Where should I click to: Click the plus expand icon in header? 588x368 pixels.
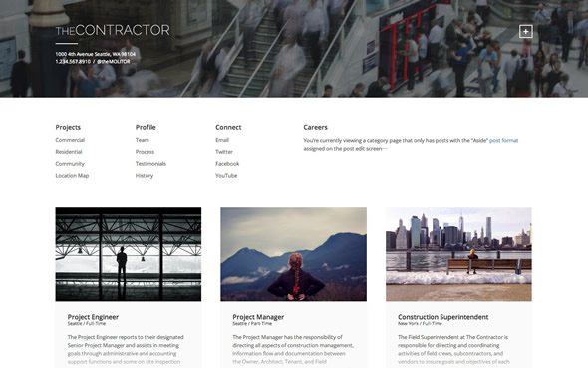point(526,32)
